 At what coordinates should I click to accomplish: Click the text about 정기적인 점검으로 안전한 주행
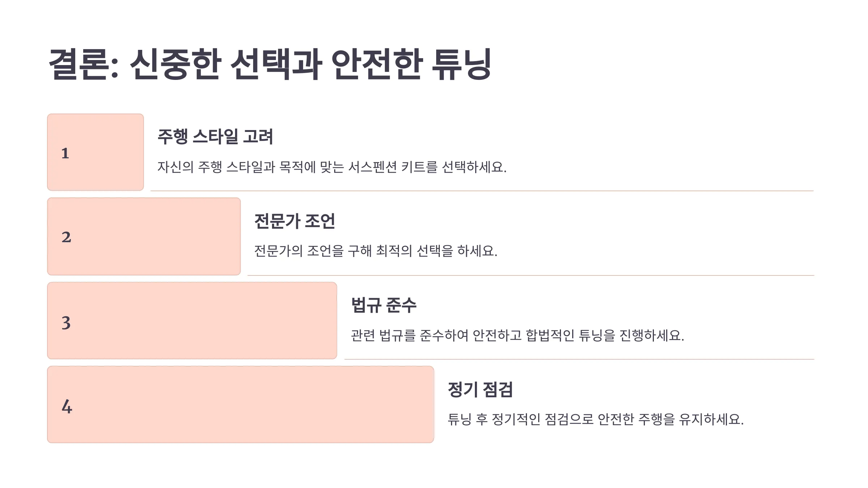pyautogui.click(x=596, y=419)
